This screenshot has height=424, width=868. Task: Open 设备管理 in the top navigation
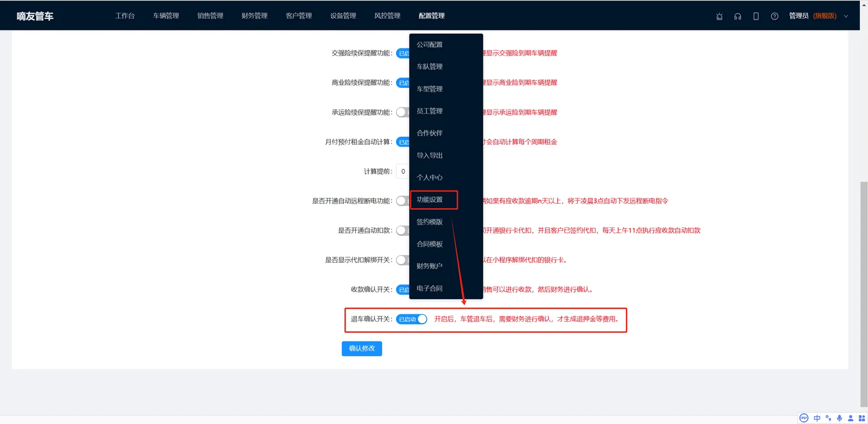pyautogui.click(x=343, y=16)
